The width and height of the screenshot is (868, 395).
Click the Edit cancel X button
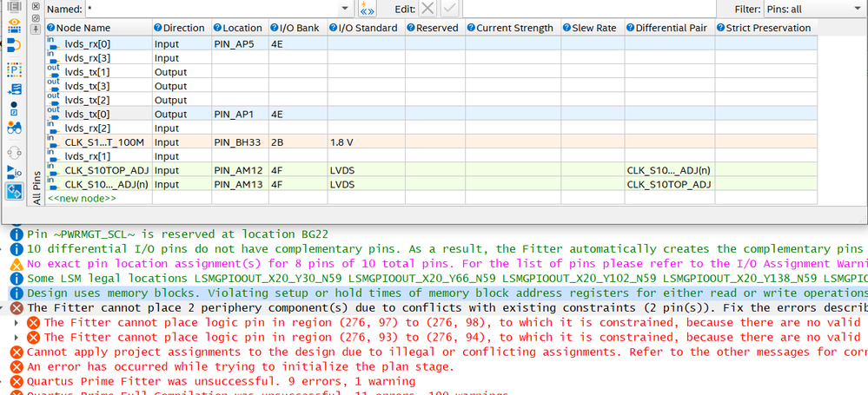pos(427,9)
